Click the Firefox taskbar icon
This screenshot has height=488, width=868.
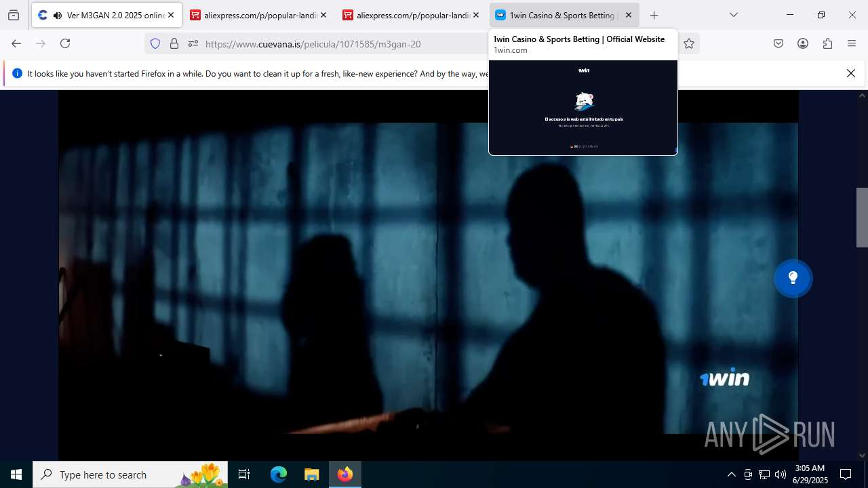click(x=345, y=474)
